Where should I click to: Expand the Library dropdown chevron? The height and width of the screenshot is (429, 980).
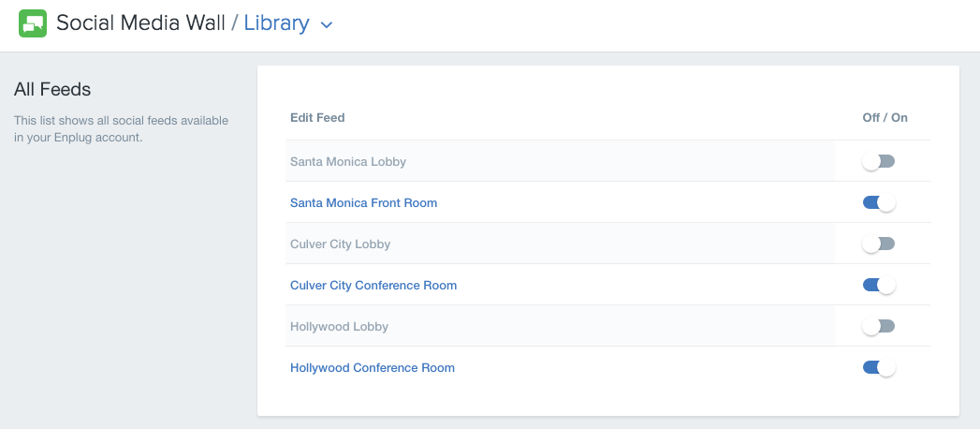[x=326, y=25]
